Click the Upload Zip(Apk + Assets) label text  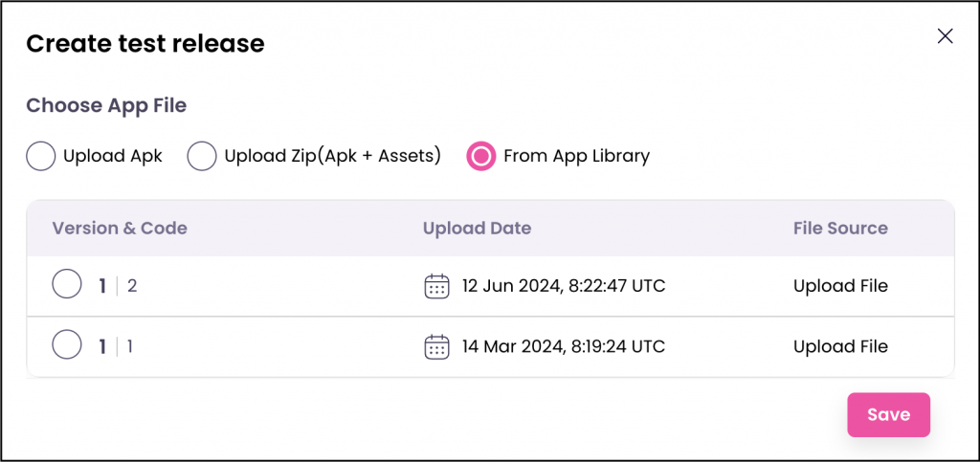point(332,156)
